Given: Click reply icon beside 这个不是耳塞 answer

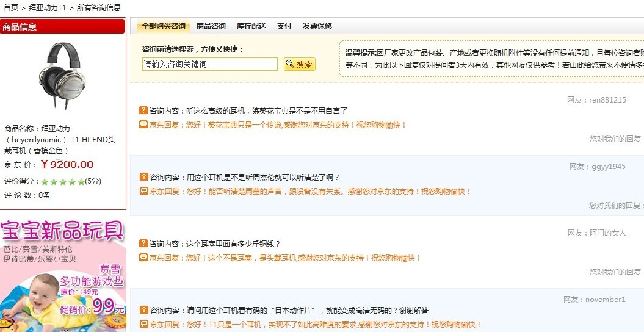Looking at the screenshot, I should (x=143, y=258).
